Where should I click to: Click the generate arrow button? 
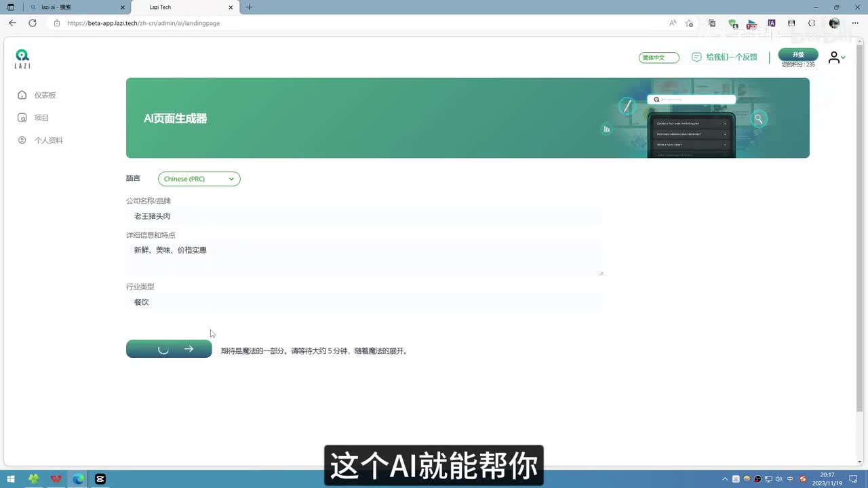(169, 349)
